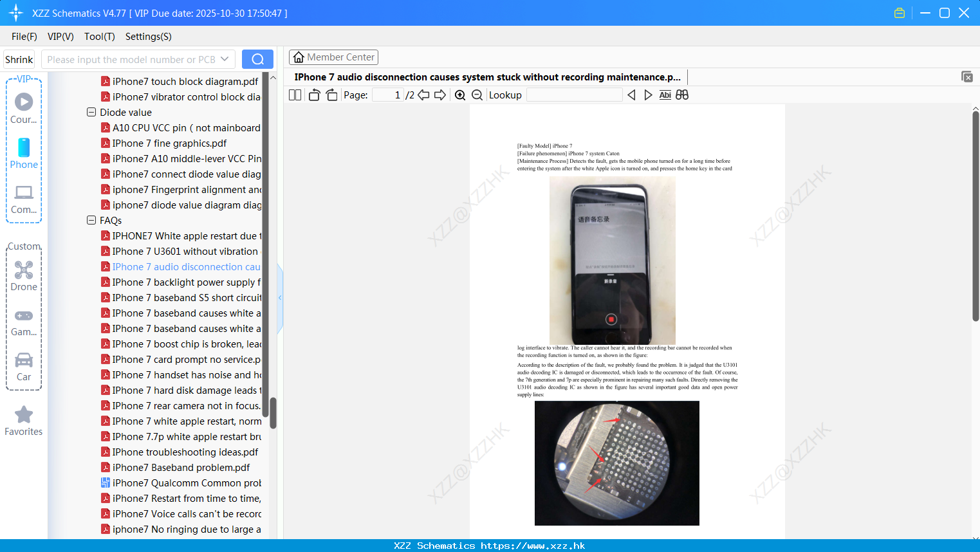Find previous lookup match triangle
The height and width of the screenshot is (552, 980).
pyautogui.click(x=631, y=95)
